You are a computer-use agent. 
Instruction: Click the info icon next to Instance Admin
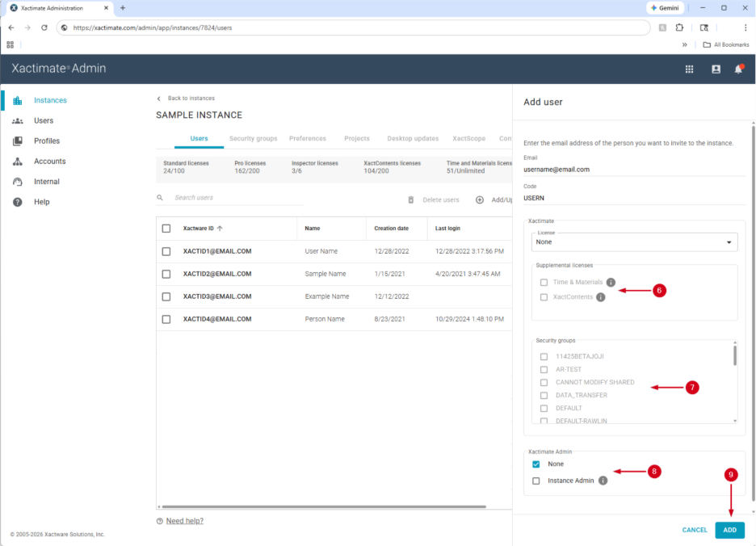tap(603, 481)
